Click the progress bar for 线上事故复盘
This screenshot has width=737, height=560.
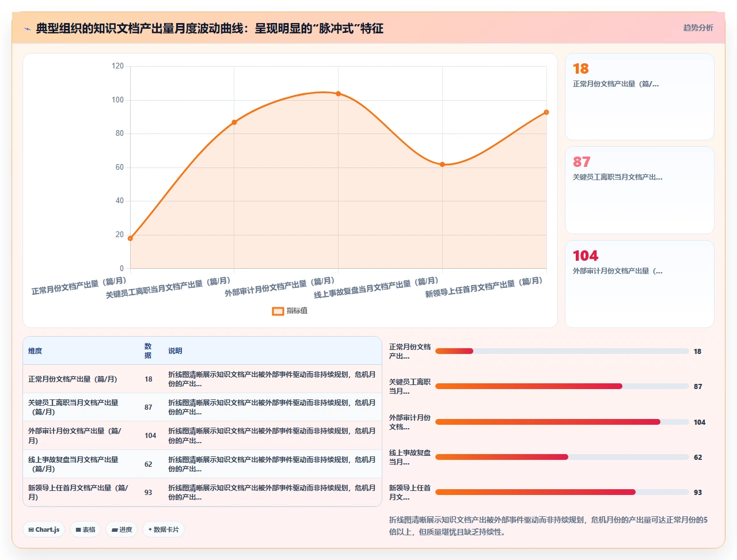click(x=562, y=457)
